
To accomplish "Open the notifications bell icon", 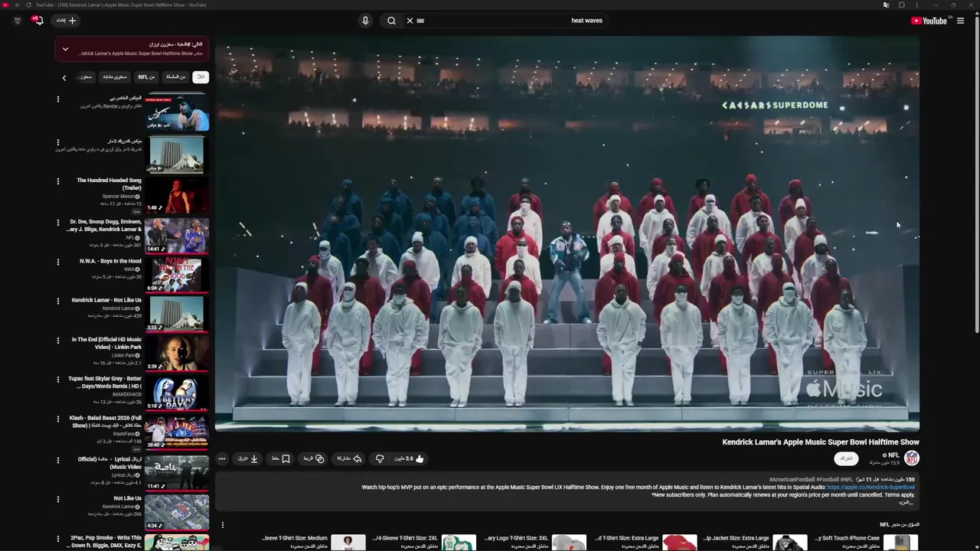I will (38, 21).
